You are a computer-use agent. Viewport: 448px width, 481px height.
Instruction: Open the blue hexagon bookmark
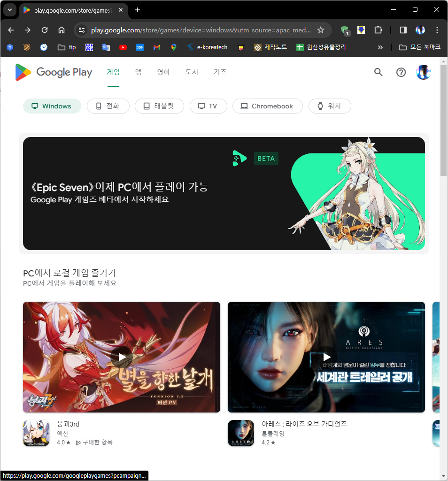(10, 47)
